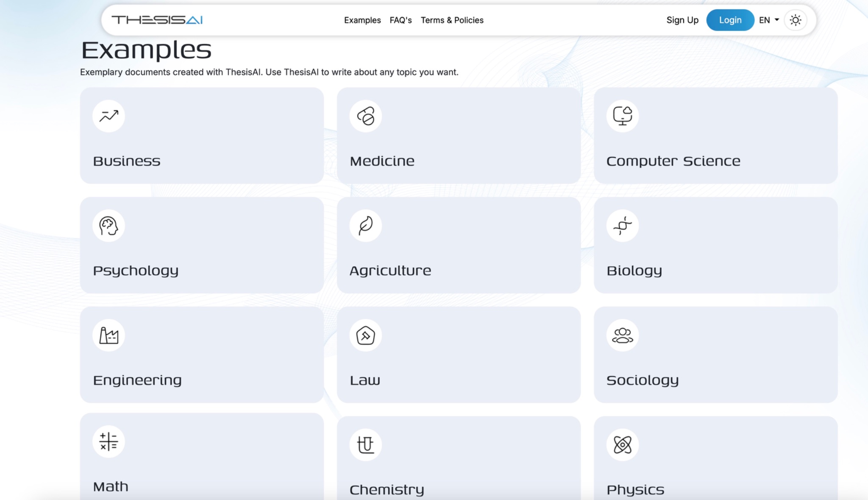This screenshot has width=868, height=500.
Task: Select the Business trending-arrow icon
Action: point(108,116)
